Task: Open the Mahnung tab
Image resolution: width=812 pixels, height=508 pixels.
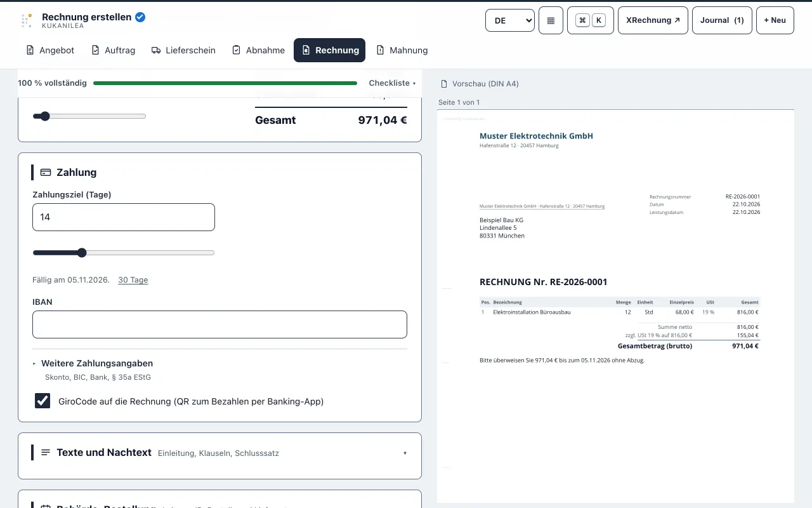Action: click(402, 50)
